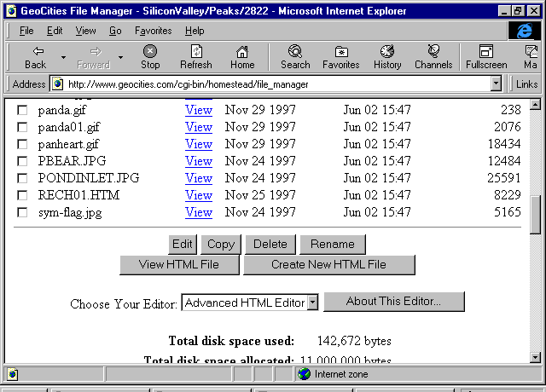
Task: Click View link for RECH01.HTM
Action: click(199, 195)
